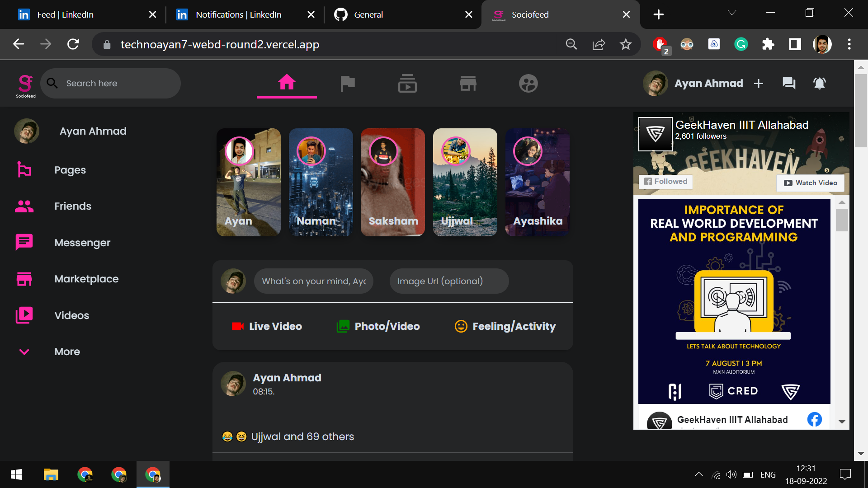
Task: Open the Videos icon in top navbar
Action: (x=407, y=84)
